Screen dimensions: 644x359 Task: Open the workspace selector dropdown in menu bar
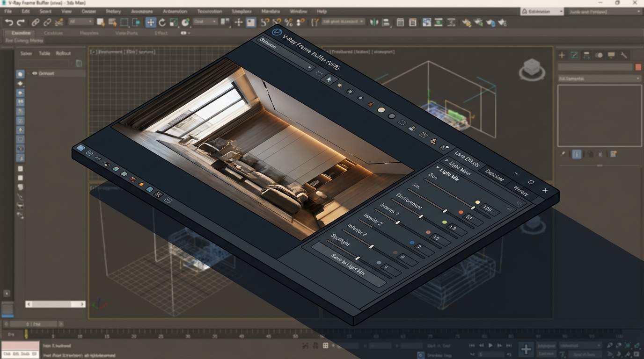(x=542, y=11)
